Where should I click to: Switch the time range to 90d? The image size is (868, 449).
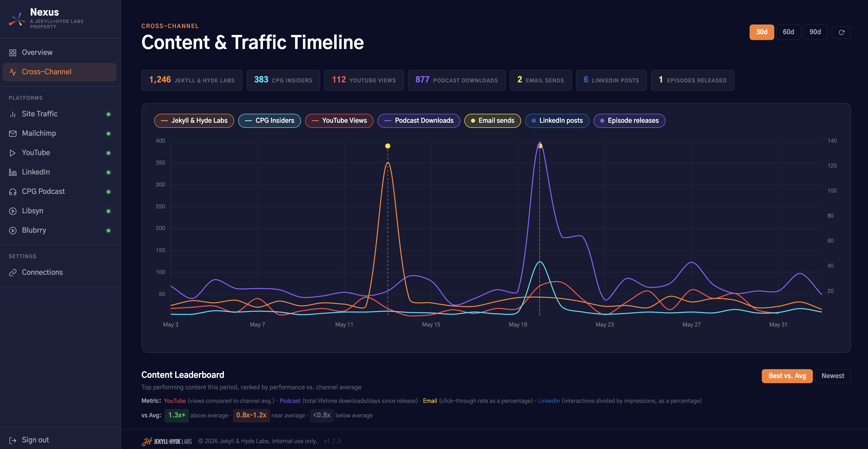815,32
